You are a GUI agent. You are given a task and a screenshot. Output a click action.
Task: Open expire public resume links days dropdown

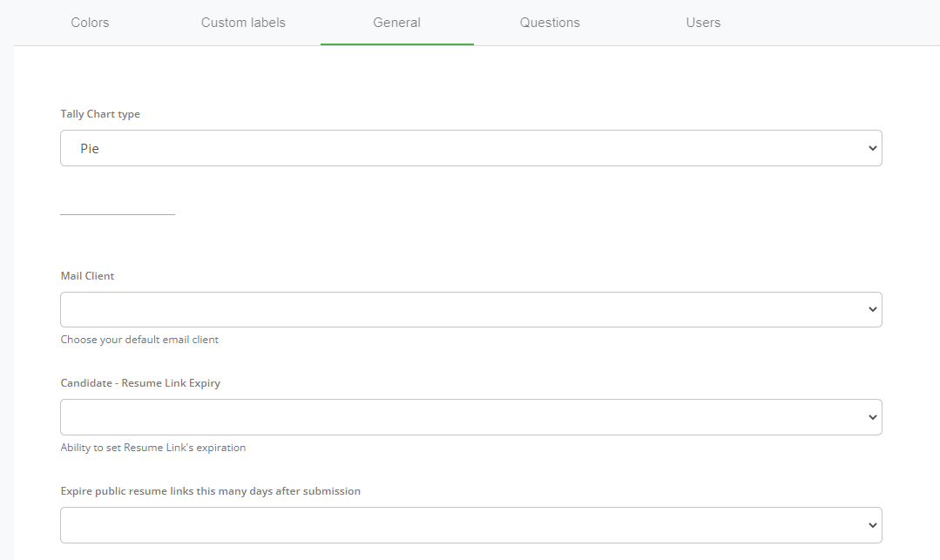(471, 525)
